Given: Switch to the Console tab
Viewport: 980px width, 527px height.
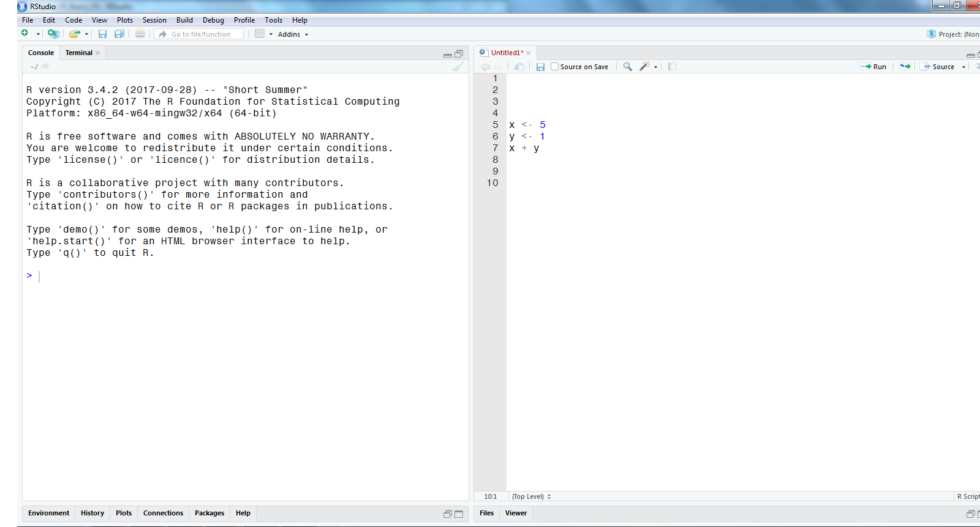Looking at the screenshot, I should tap(41, 53).
